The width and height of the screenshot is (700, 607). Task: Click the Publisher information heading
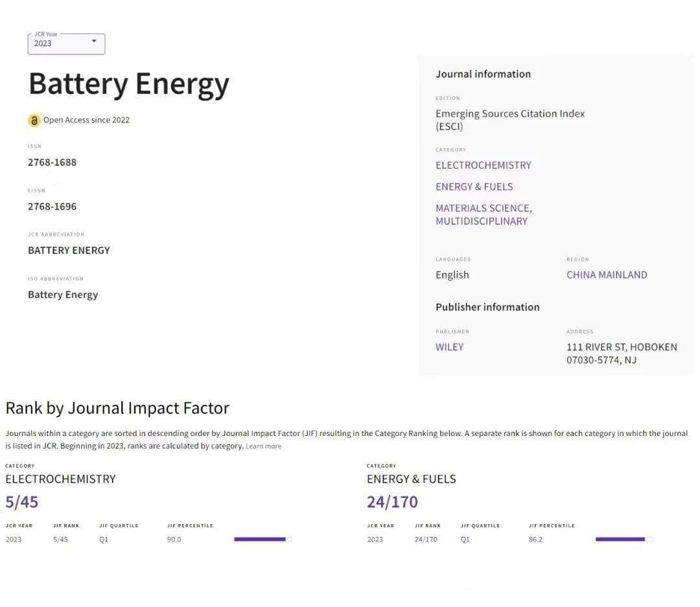coord(487,307)
